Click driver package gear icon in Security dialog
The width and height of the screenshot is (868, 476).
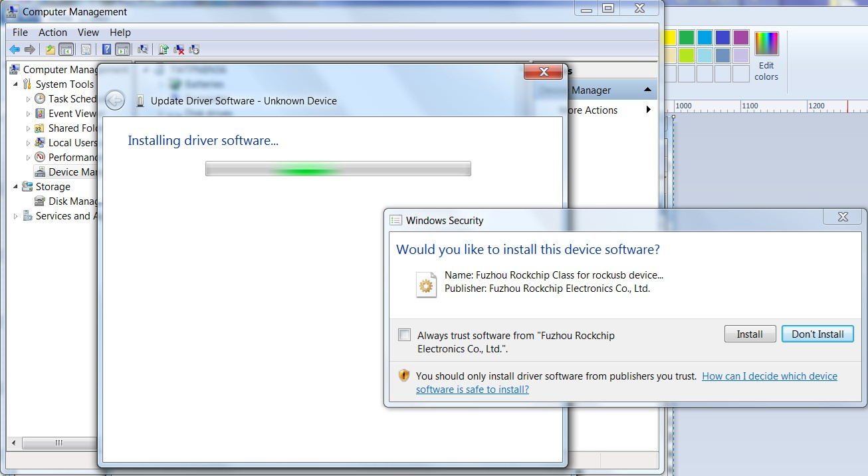(x=426, y=285)
